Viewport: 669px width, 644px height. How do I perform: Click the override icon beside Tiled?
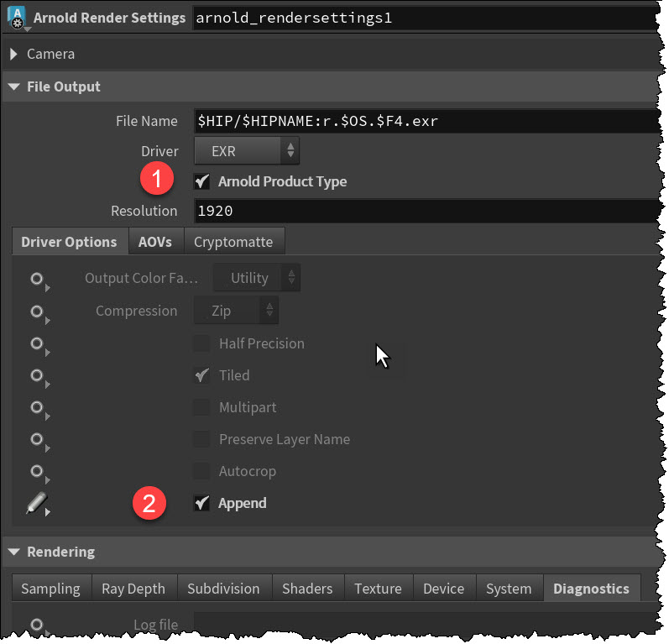pyautogui.click(x=37, y=376)
